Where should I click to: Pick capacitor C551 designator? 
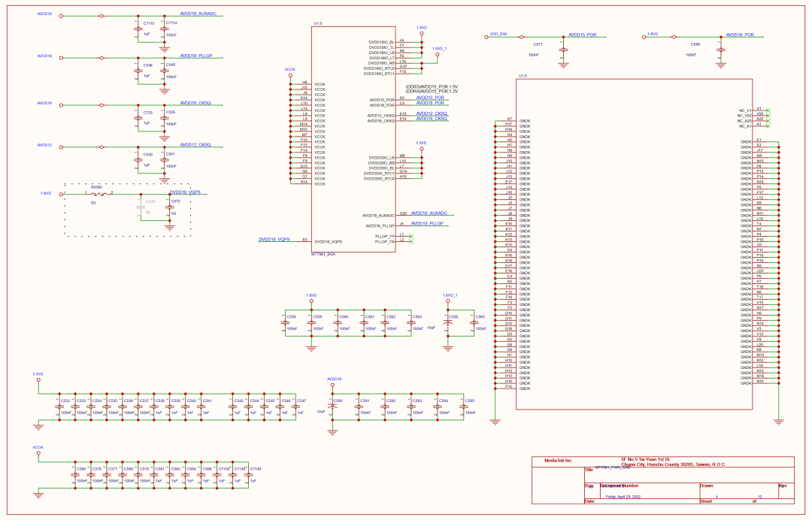tap(171, 154)
